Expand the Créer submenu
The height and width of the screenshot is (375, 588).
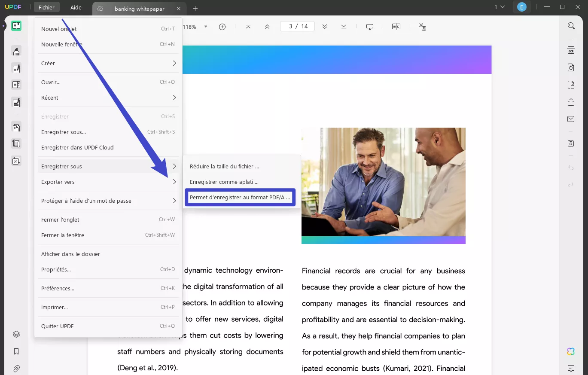107,63
